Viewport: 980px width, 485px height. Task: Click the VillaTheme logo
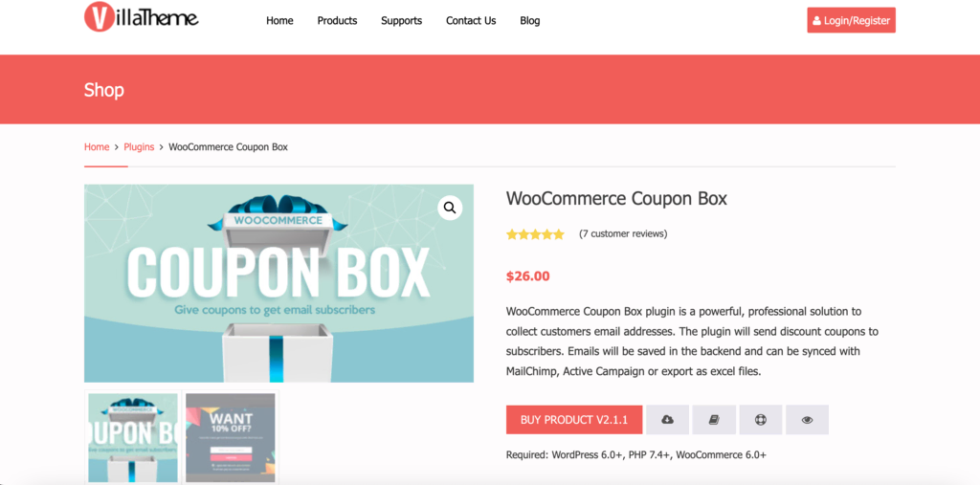click(142, 17)
